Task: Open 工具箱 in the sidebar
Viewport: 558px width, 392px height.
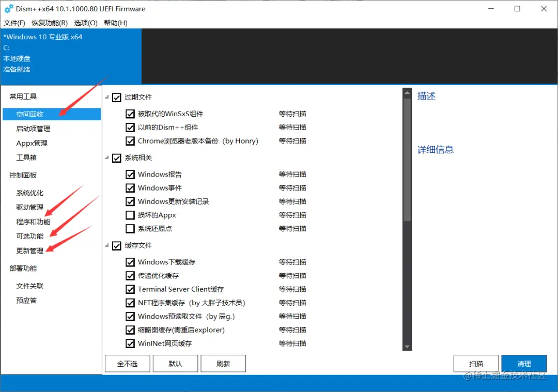Action: [26, 157]
